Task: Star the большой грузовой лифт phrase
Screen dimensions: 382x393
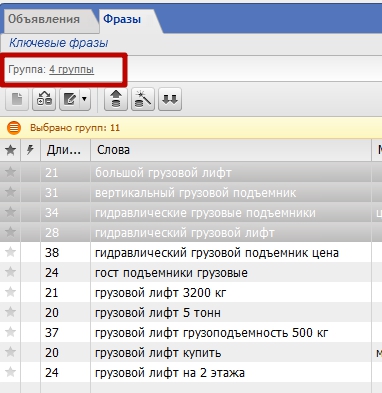Action: 10,172
